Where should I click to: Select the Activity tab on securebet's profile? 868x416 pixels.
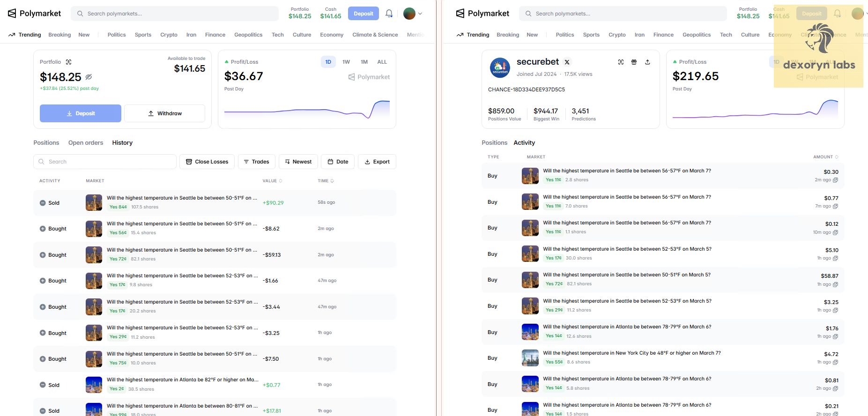(x=524, y=143)
